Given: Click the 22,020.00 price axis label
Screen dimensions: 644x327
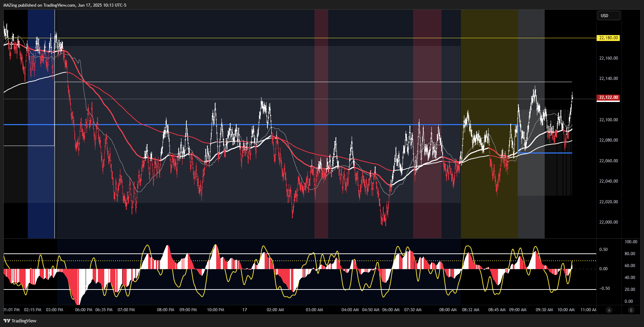Looking at the screenshot, I should [609, 202].
